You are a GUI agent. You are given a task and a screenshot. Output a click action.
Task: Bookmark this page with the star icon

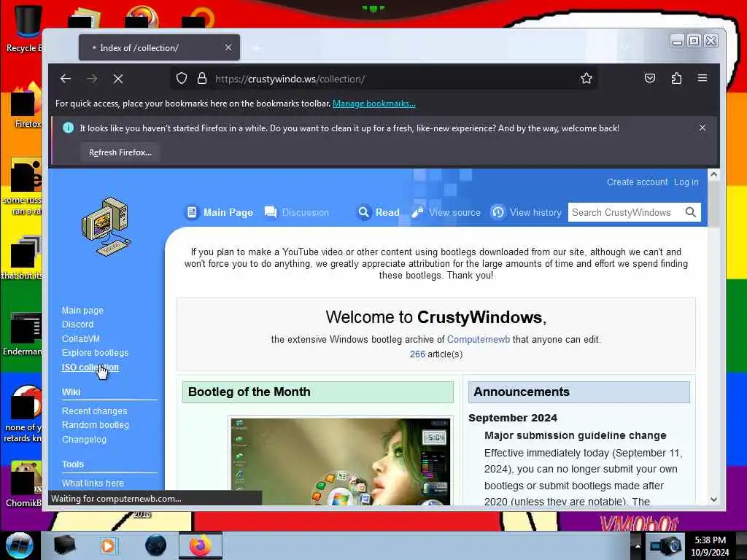pos(587,78)
